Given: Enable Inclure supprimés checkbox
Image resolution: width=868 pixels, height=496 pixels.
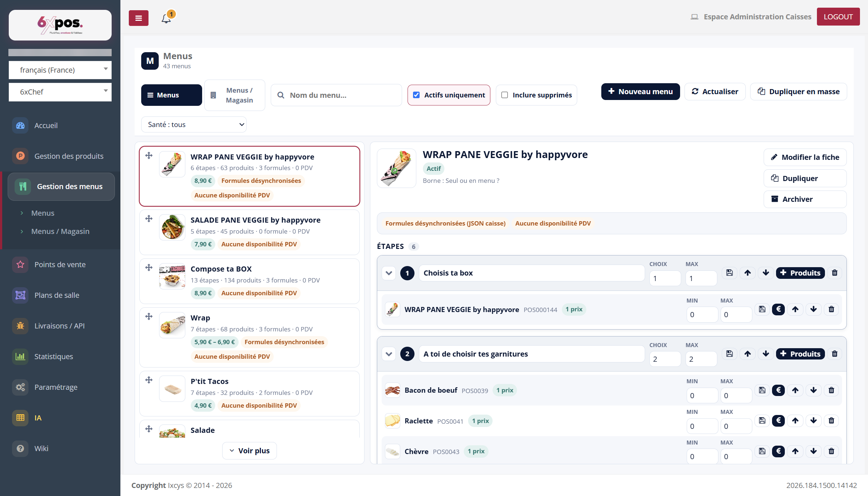Looking at the screenshot, I should tap(505, 95).
